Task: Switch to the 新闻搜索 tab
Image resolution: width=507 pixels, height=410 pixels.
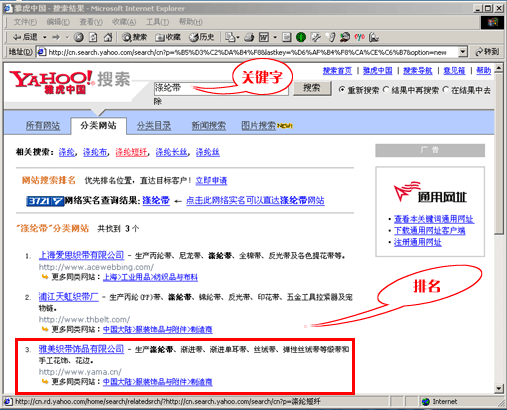Action: [x=209, y=126]
